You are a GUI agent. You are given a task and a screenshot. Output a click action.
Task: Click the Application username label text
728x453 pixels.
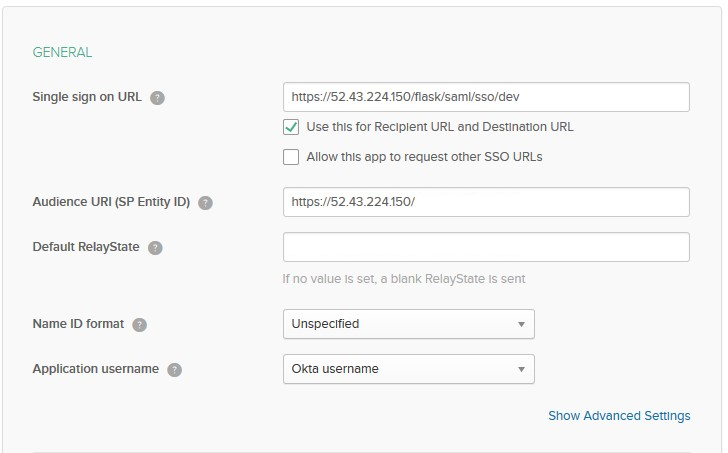(x=96, y=369)
